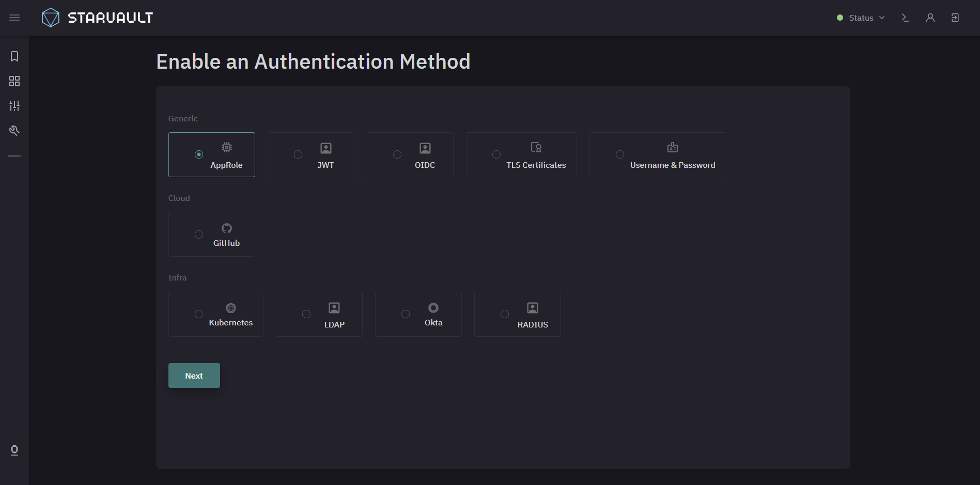980x485 pixels.
Task: Click the Next button
Action: tap(194, 376)
